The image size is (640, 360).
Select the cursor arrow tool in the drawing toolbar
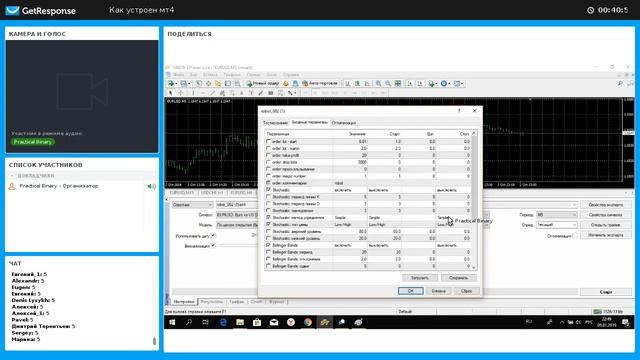[171, 93]
